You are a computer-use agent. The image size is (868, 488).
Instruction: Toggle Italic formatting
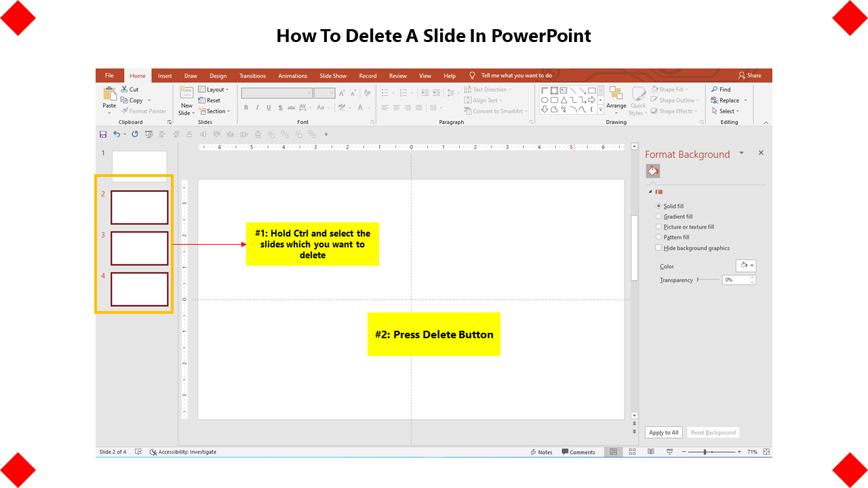coord(258,108)
